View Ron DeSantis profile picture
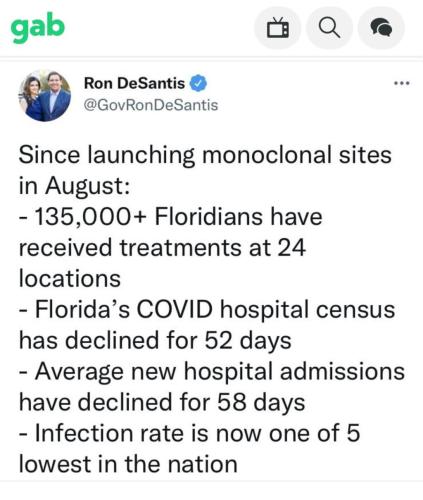 tap(44, 96)
